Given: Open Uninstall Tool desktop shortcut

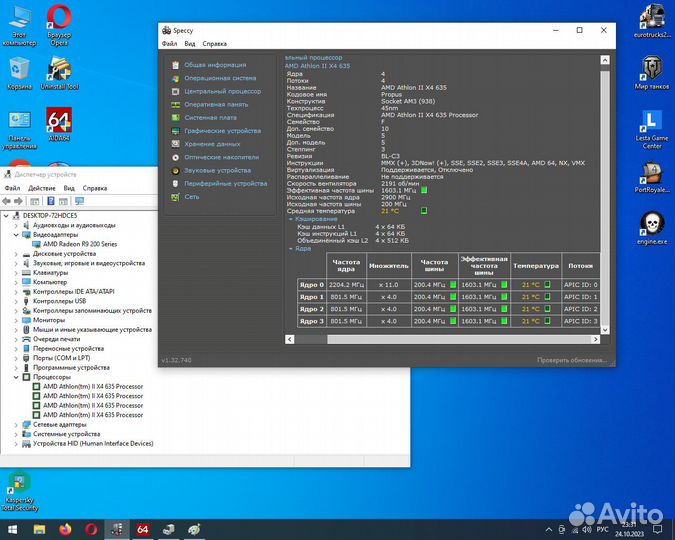Looking at the screenshot, I should [59, 72].
